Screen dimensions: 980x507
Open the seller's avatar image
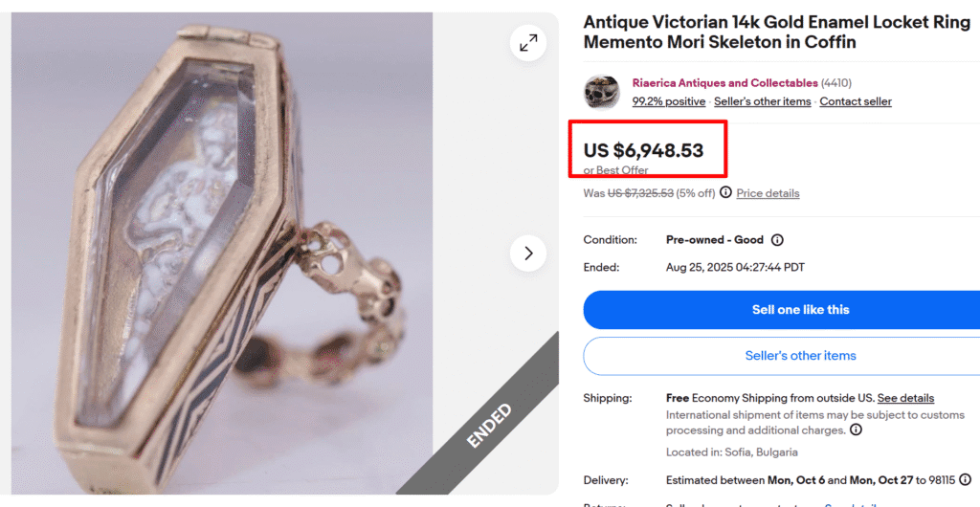[601, 92]
